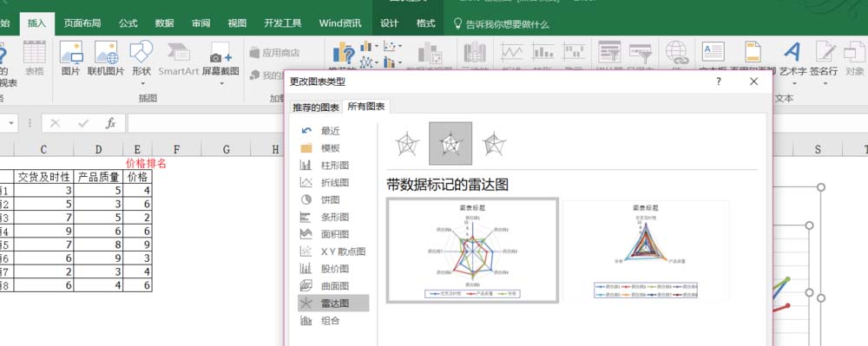Click the 艺术字 WordArt icon
The image size is (868, 346).
(x=792, y=52)
